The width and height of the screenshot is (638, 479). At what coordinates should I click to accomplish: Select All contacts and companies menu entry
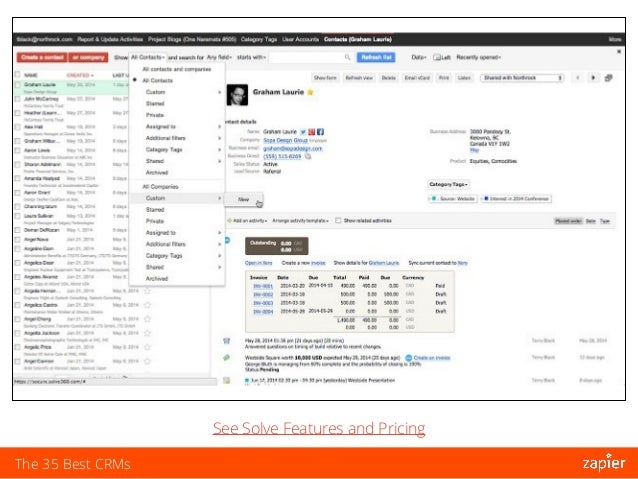(177, 69)
